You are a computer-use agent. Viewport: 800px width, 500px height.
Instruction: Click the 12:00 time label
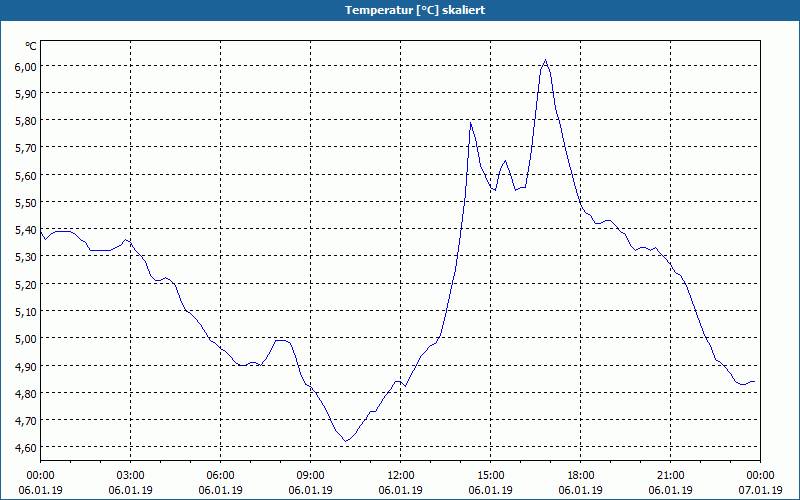401,476
